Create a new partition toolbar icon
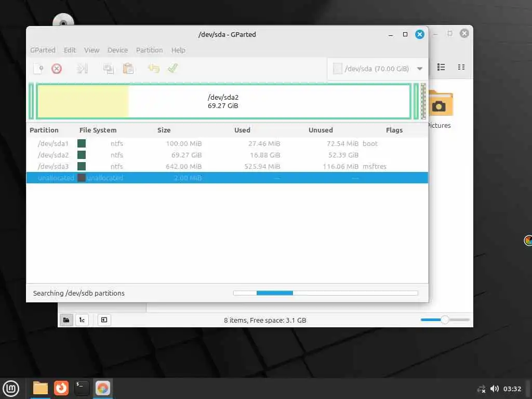 [x=38, y=69]
